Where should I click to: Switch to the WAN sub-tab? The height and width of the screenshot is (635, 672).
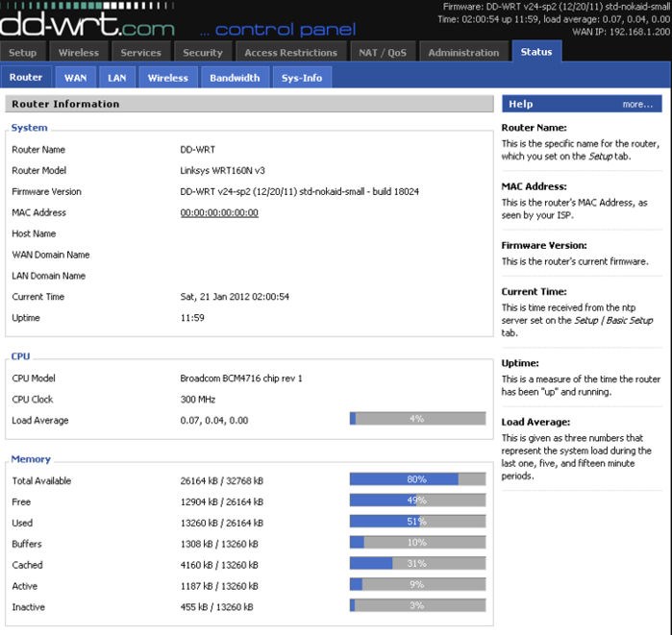pyautogui.click(x=75, y=78)
